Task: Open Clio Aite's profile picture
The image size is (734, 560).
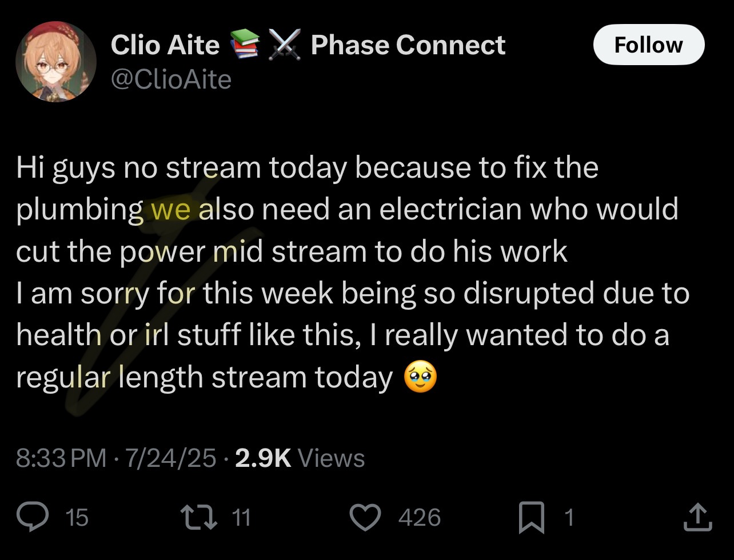Action: tap(56, 62)
